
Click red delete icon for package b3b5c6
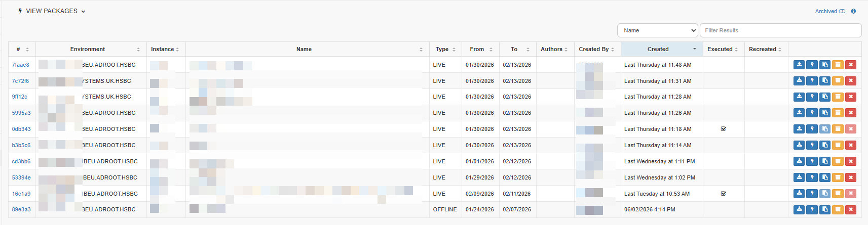(x=851, y=145)
